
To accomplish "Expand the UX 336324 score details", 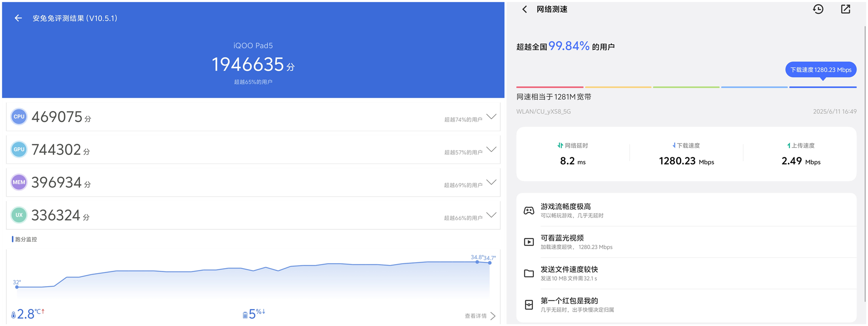I will click(491, 215).
